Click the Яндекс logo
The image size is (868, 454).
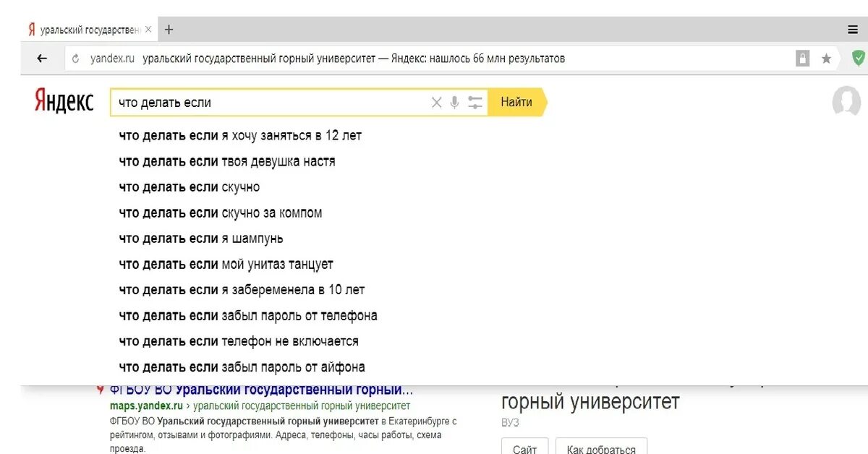tap(64, 101)
